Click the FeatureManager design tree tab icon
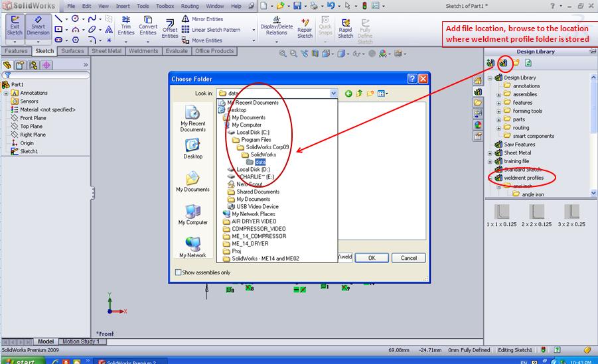This screenshot has height=364, width=598. pyautogui.click(x=7, y=65)
